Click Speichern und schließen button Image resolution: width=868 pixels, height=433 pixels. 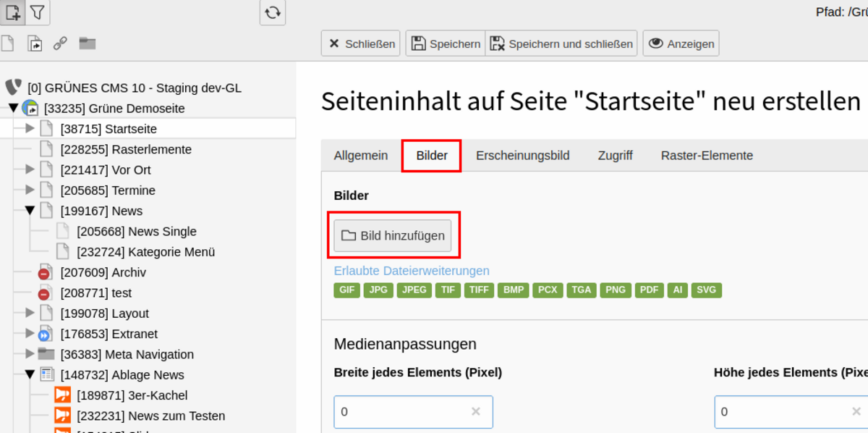[x=561, y=43]
